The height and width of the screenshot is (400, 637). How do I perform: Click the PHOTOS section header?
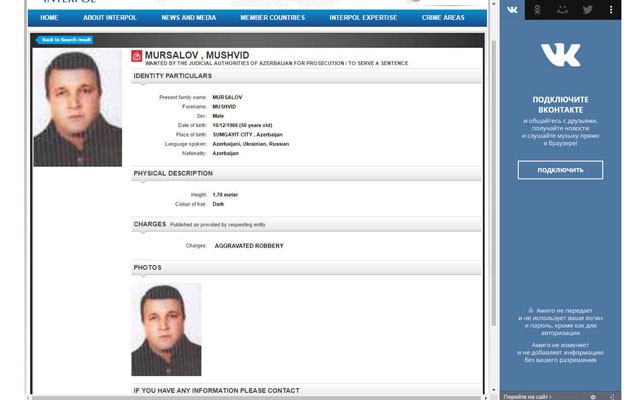[306, 268]
